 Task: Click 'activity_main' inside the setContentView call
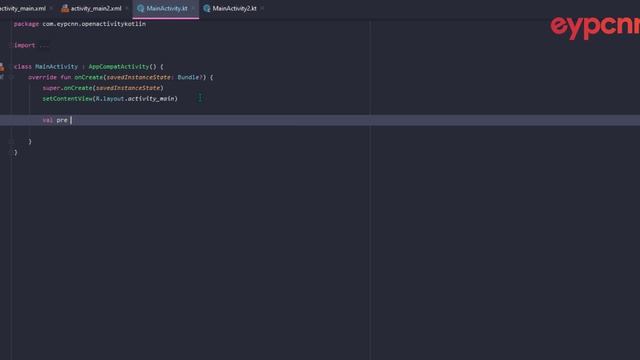coord(151,98)
